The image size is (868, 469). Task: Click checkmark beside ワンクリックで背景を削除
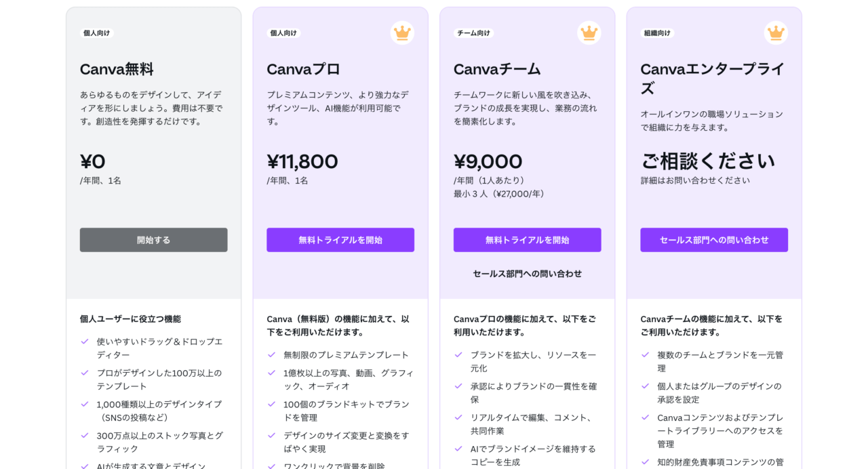point(272,466)
